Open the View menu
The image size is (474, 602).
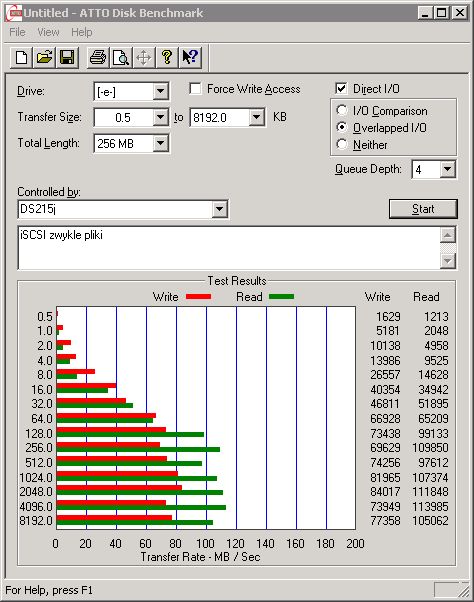pyautogui.click(x=48, y=32)
